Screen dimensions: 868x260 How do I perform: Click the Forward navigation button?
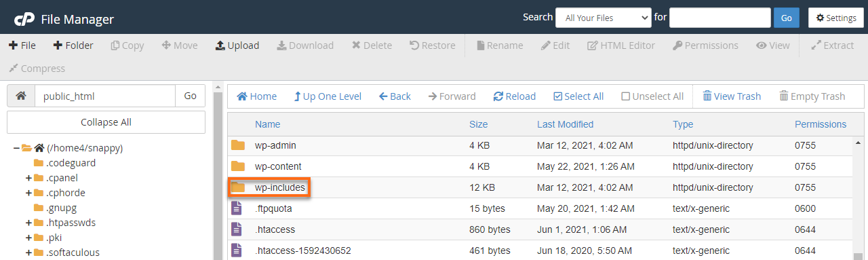(452, 96)
